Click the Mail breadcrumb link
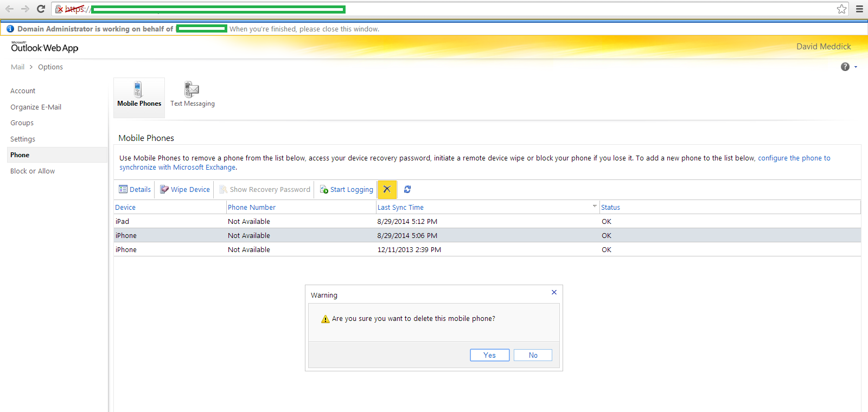This screenshot has width=868, height=412. coord(17,67)
